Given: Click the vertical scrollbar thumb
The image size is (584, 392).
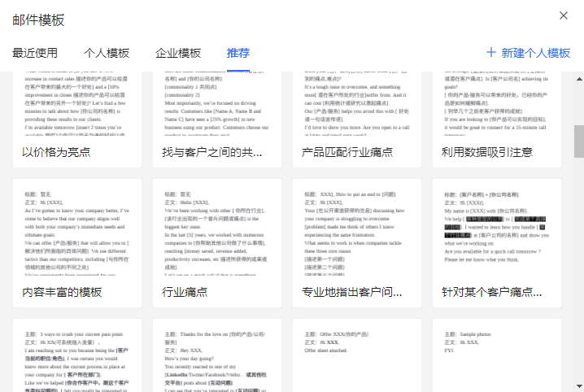Looking at the screenshot, I should [x=579, y=142].
